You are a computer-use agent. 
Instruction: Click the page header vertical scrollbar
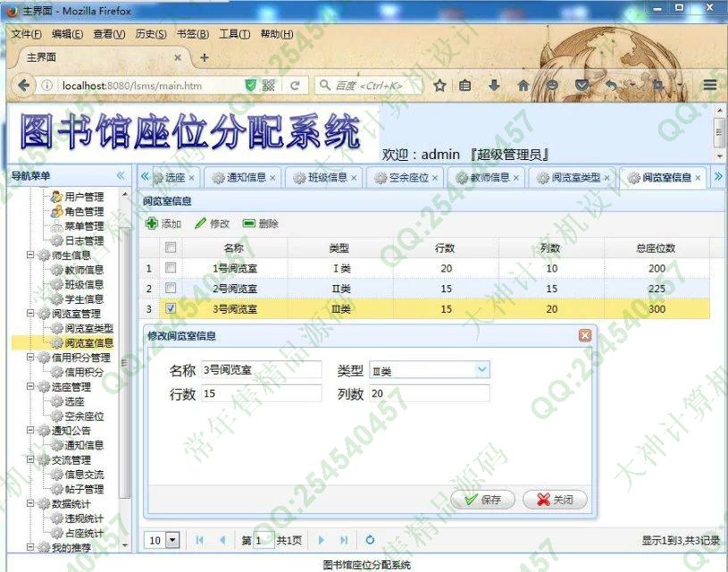[719, 132]
